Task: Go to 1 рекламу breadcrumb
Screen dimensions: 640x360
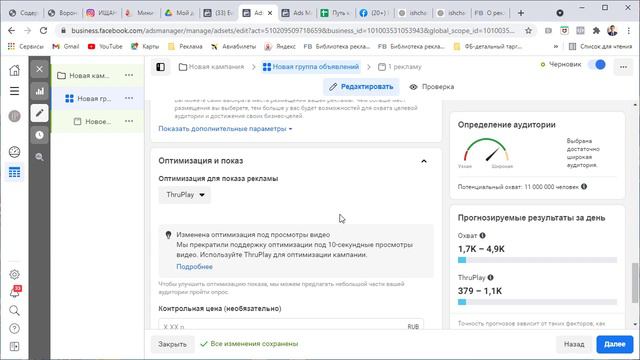Action: tap(400, 67)
